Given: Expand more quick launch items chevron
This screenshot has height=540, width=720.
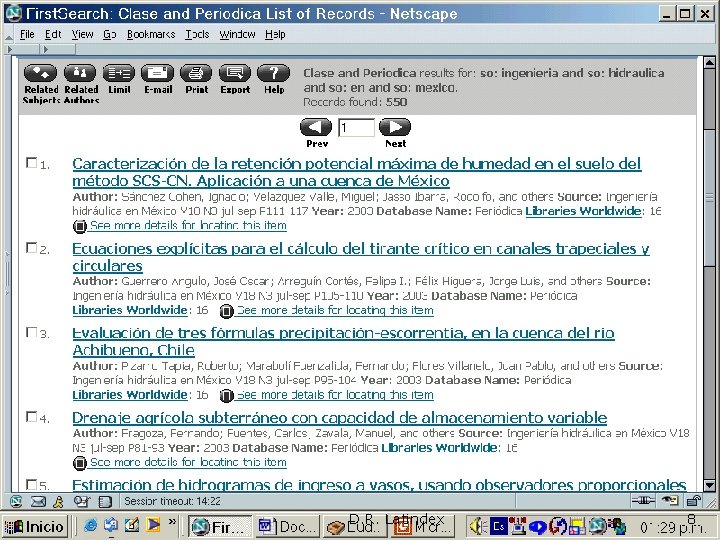Looking at the screenshot, I should point(172,521).
